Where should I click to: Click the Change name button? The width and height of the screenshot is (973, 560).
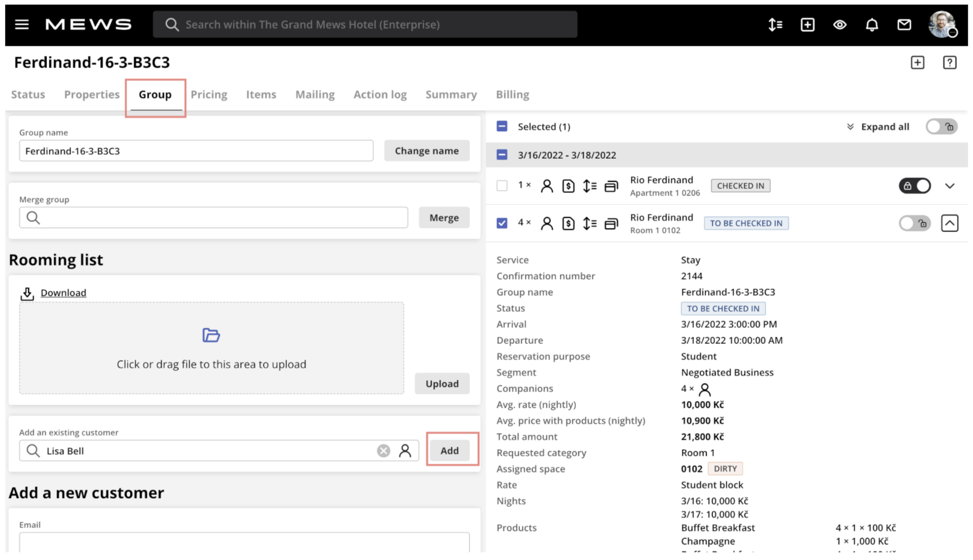point(427,151)
